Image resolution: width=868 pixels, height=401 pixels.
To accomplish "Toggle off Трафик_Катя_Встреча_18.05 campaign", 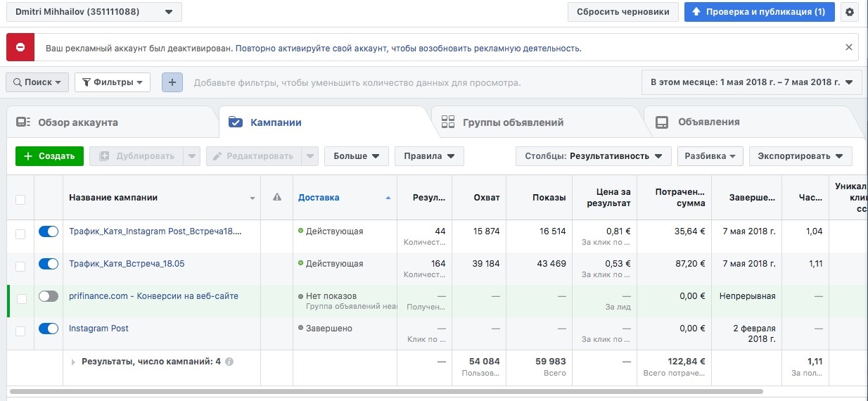I will coord(49,264).
